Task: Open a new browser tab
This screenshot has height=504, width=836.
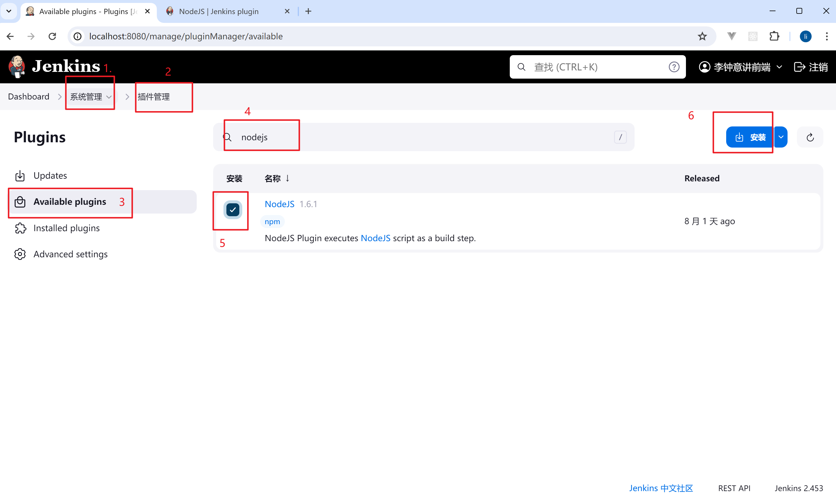Action: [308, 11]
